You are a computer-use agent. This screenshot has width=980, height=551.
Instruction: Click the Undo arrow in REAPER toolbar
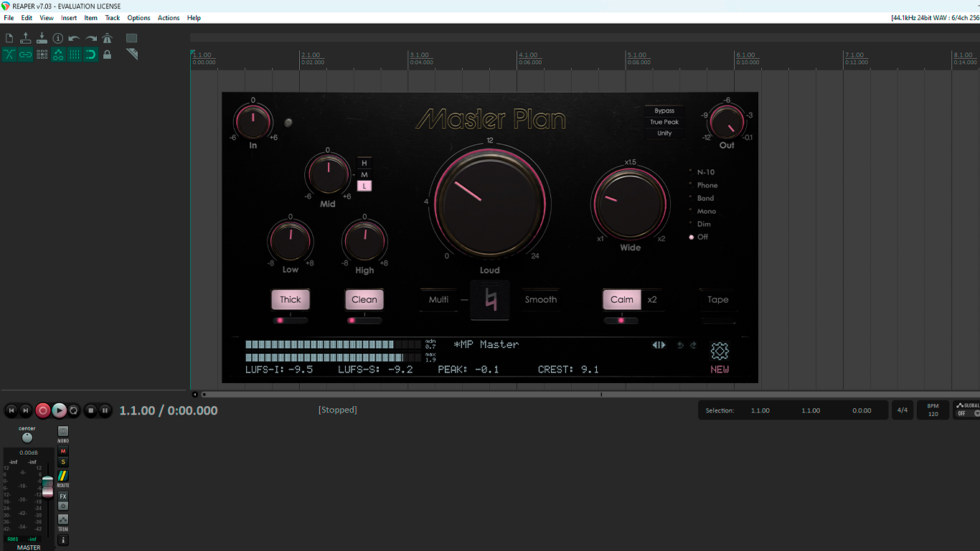click(75, 38)
